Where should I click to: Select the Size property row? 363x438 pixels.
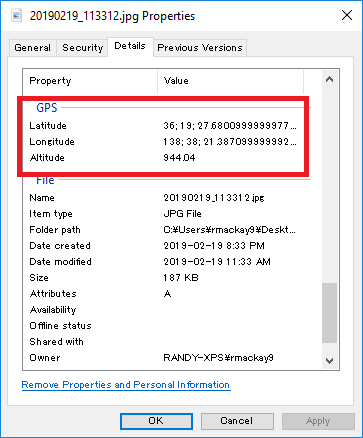(163, 278)
